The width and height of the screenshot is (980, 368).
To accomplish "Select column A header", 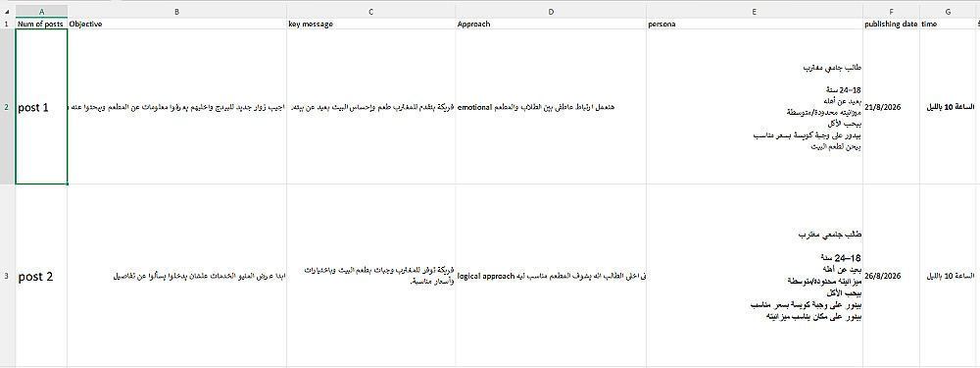I will 41,12.
